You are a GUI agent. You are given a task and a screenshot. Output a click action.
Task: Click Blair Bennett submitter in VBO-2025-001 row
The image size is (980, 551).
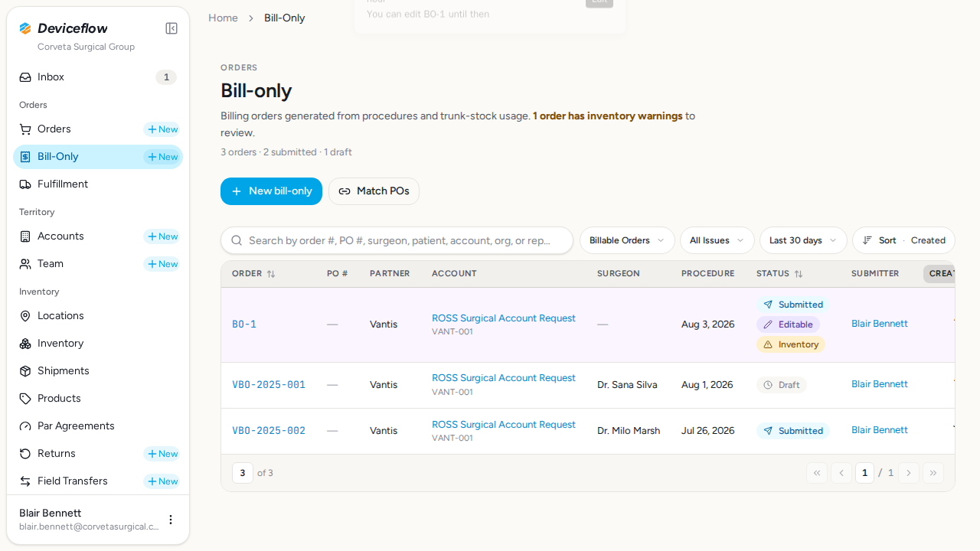(880, 384)
